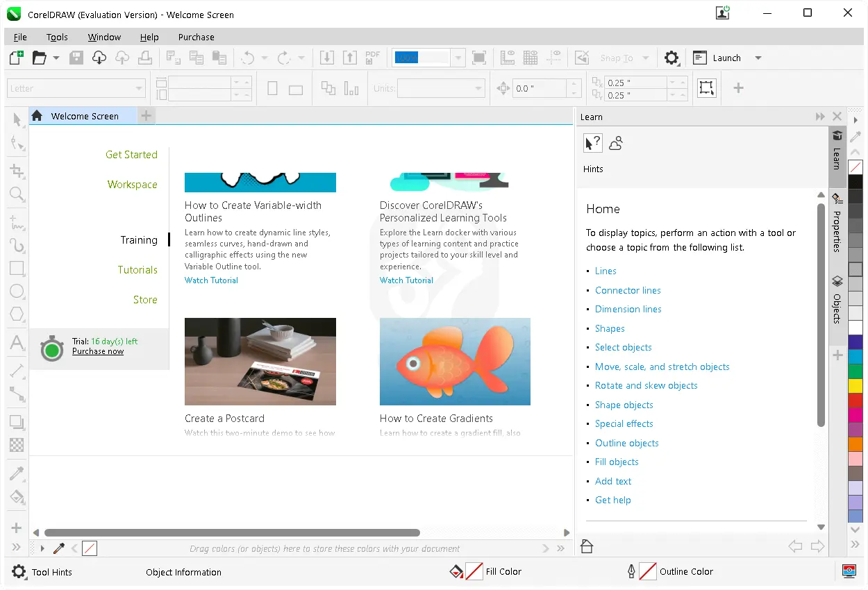Open the Window menu

tap(104, 37)
